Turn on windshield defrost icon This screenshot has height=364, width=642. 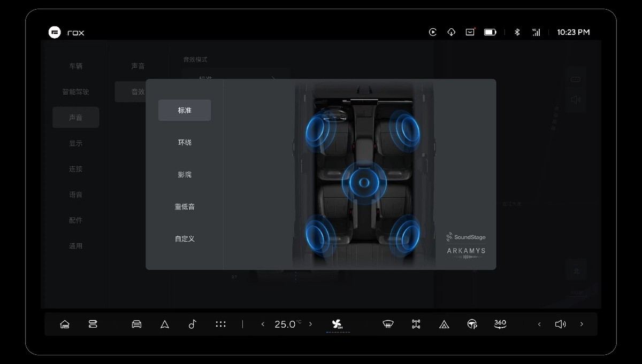pos(388,324)
